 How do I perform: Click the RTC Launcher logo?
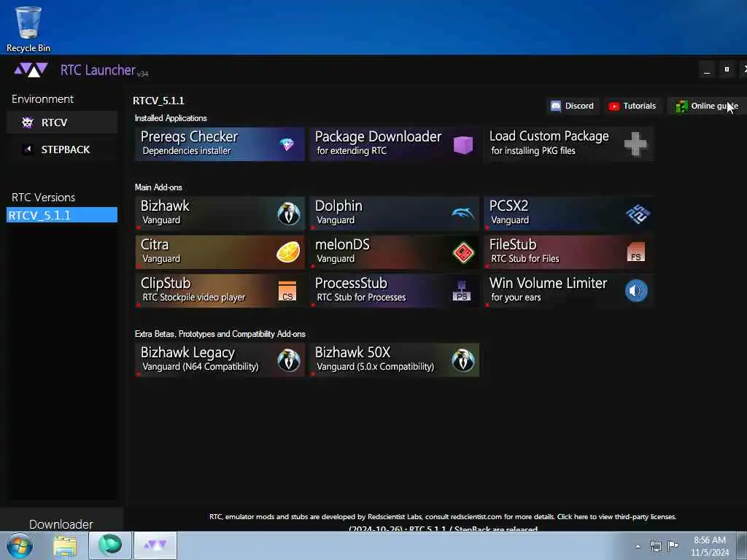point(31,70)
